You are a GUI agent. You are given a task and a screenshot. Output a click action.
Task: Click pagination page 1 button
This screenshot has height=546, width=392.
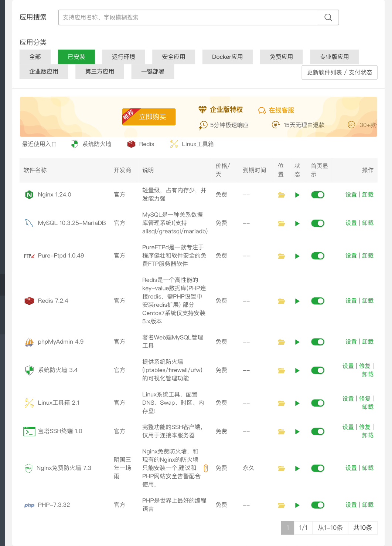tap(287, 528)
